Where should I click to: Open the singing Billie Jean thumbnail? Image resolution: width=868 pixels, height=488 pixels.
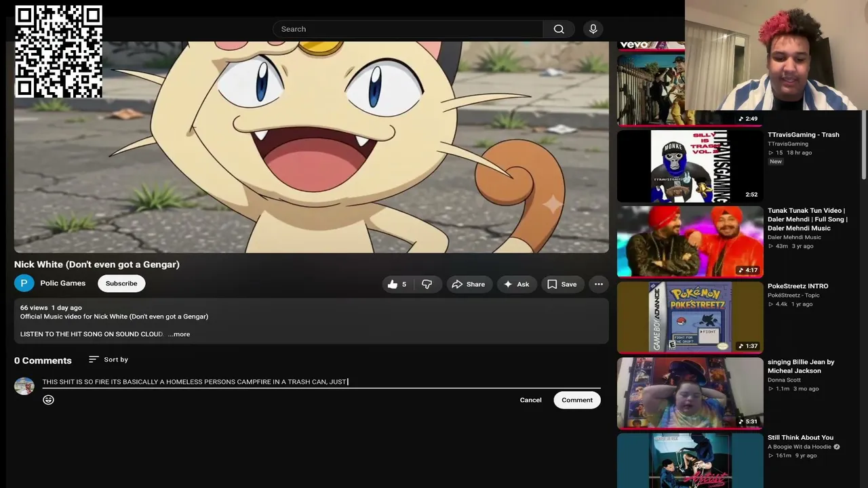(x=690, y=393)
